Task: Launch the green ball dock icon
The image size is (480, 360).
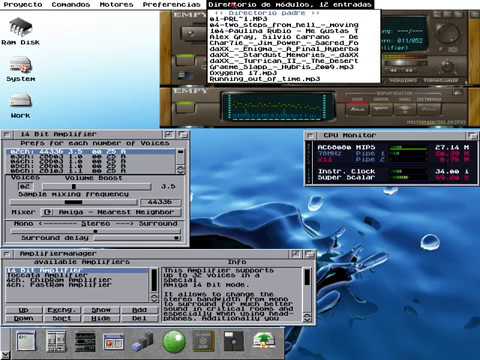Action: click(x=174, y=342)
